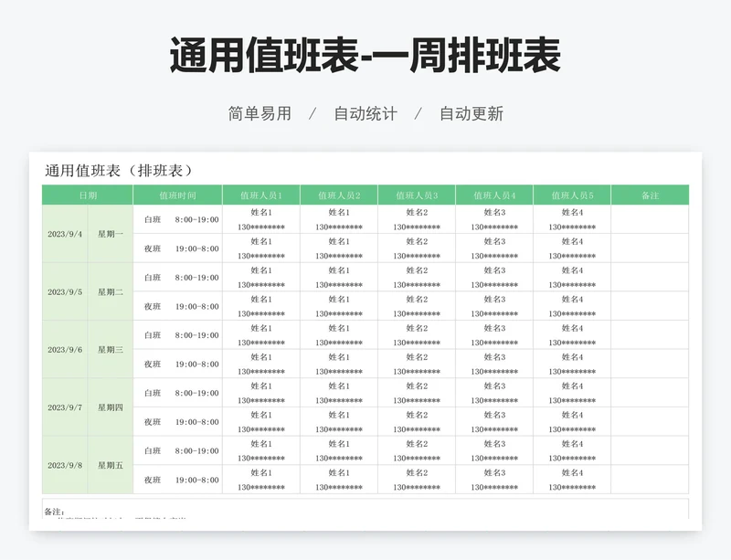Click 姓名2 under 值班人员3, 星期一 夜班
The height and width of the screenshot is (560, 731).
point(417,241)
